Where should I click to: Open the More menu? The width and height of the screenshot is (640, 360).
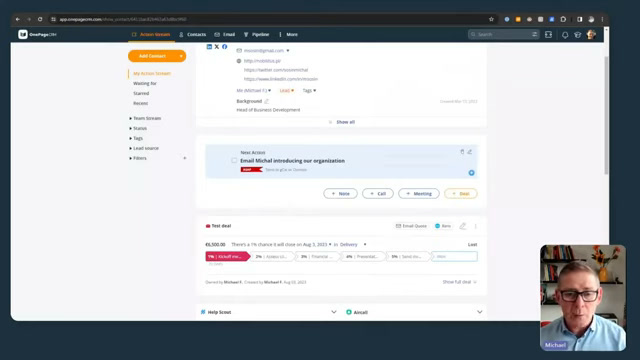click(x=289, y=35)
